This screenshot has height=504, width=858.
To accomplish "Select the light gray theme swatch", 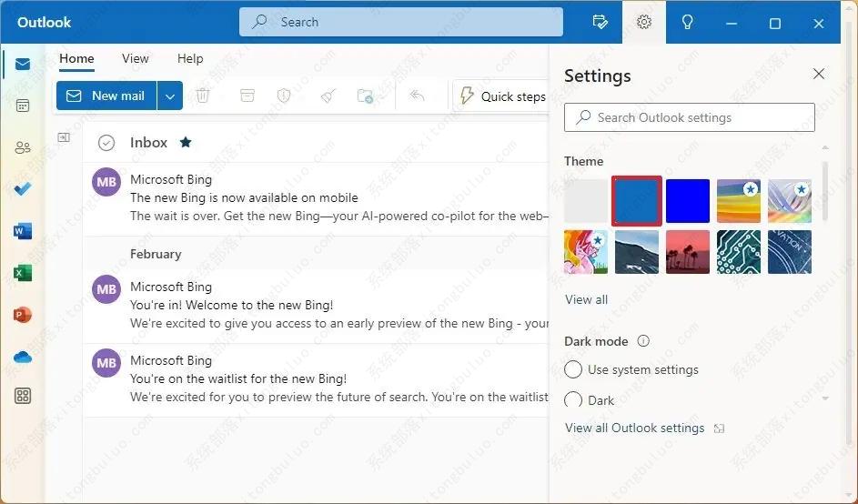I will coord(586,201).
